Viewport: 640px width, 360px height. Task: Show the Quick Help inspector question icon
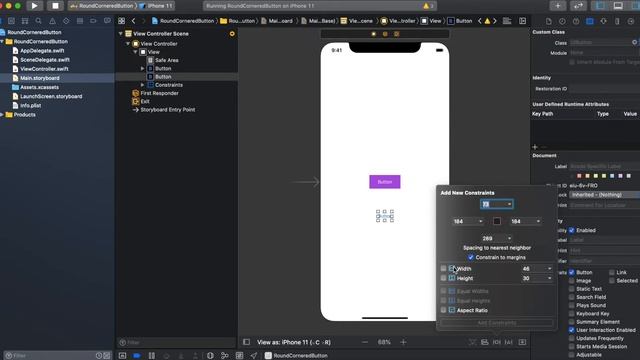(576, 21)
